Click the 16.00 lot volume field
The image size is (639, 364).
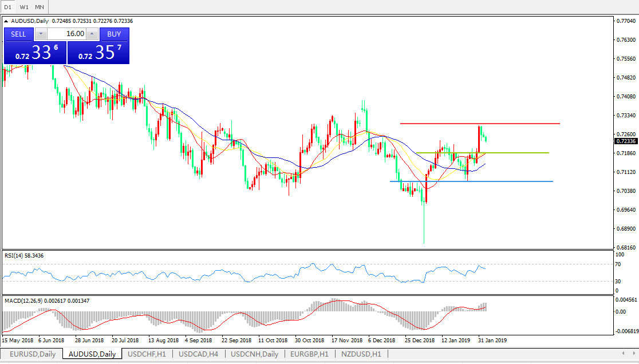(66, 34)
